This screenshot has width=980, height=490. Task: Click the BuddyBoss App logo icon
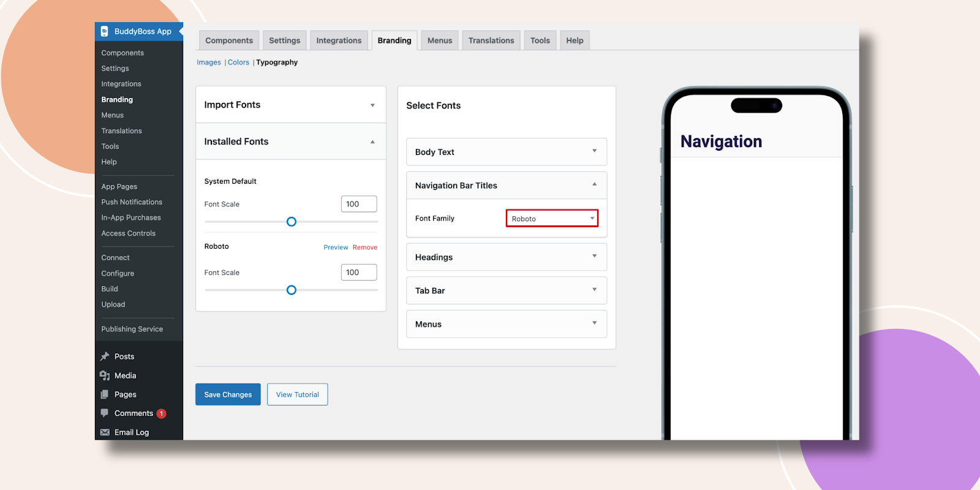click(105, 31)
